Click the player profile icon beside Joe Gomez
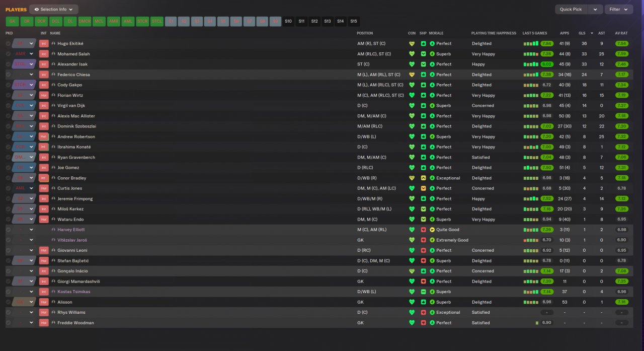The height and width of the screenshot is (351, 644). 53,168
